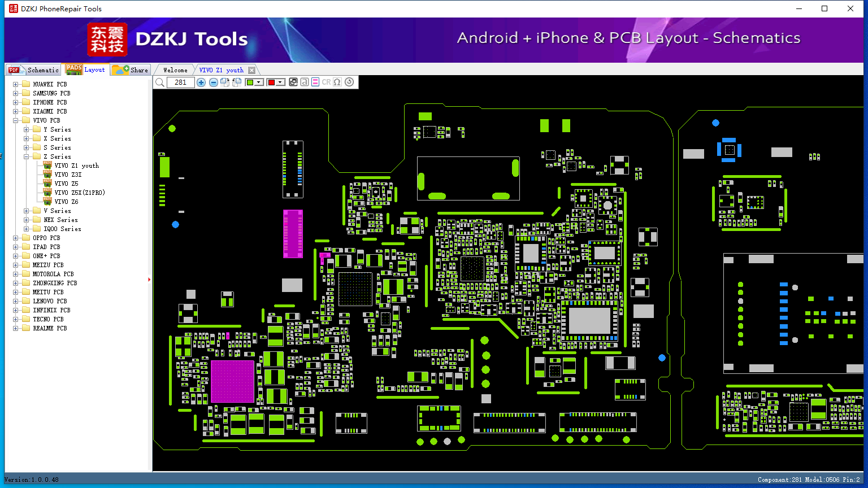Rotate the board view counter-clockwise

click(x=237, y=82)
